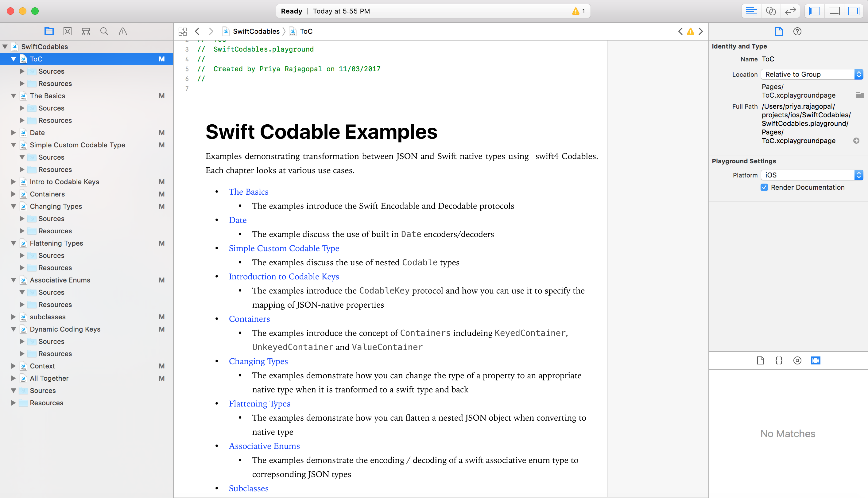Image resolution: width=868 pixels, height=498 pixels.
Task: Open the related items grid menu
Action: point(183,31)
